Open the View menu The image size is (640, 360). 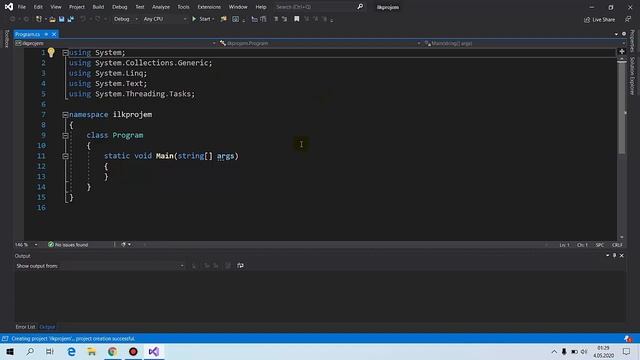click(x=56, y=7)
